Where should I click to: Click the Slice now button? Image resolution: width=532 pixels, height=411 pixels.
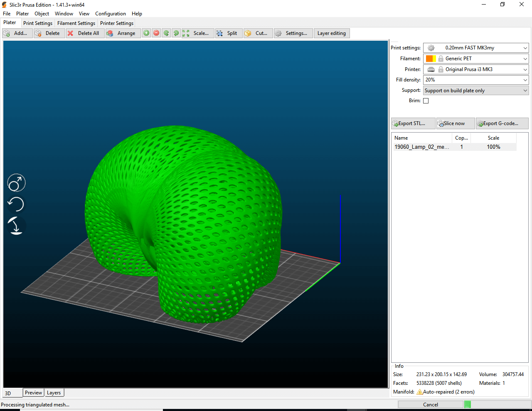click(455, 123)
